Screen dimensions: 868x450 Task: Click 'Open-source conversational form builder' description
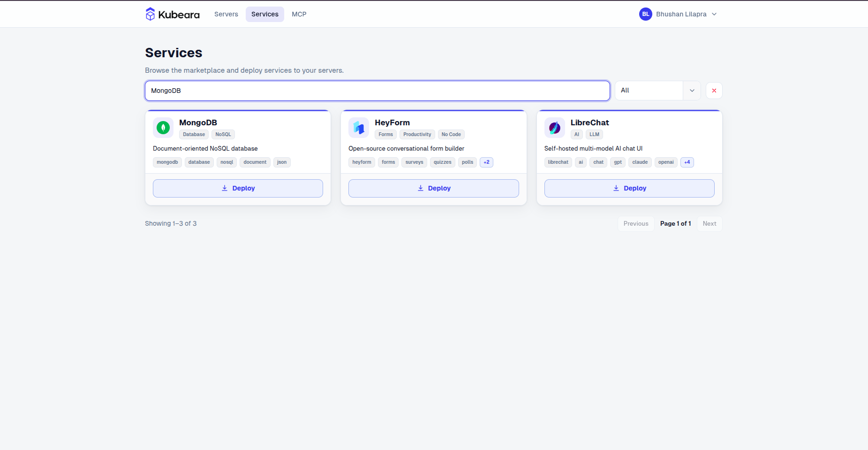[x=407, y=149]
